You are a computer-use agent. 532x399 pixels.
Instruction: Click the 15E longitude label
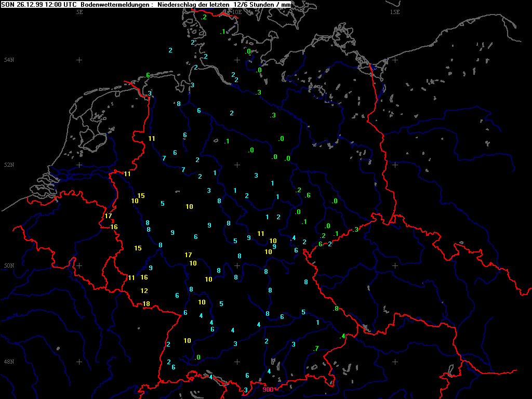(x=395, y=12)
